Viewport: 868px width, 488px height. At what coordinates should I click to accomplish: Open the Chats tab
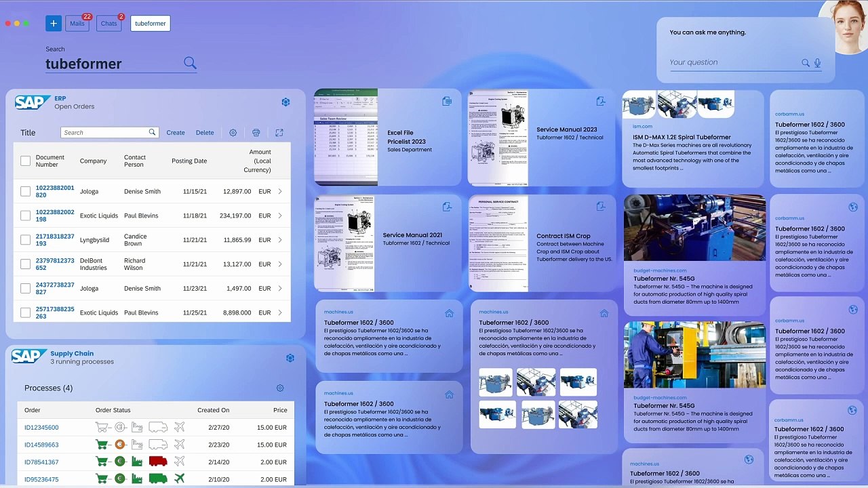tap(109, 24)
